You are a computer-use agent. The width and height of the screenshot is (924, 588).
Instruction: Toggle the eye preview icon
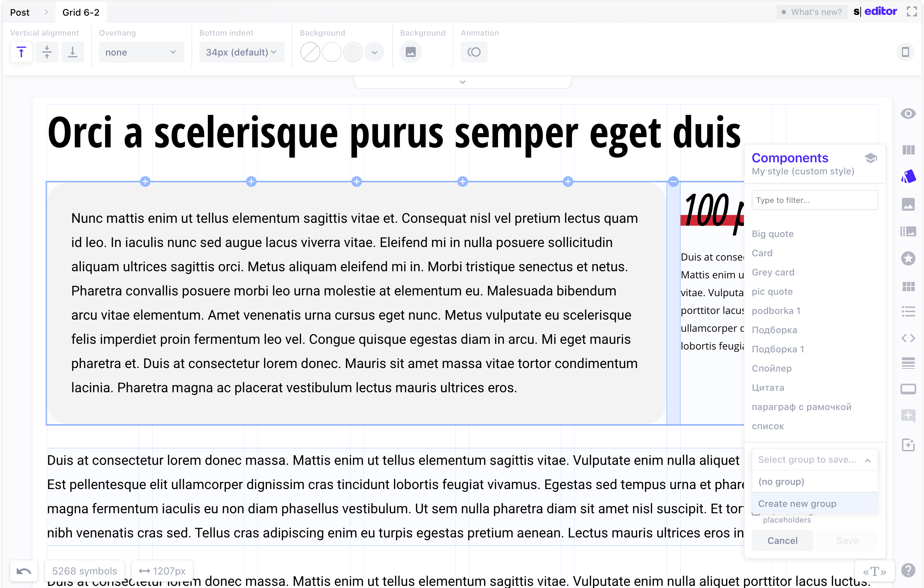pyautogui.click(x=908, y=114)
